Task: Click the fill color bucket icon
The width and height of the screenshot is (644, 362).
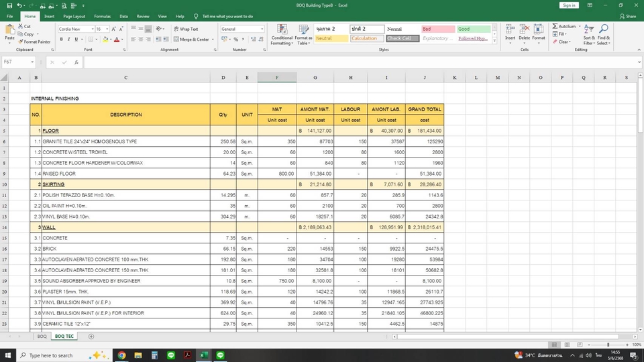Action: click(105, 40)
